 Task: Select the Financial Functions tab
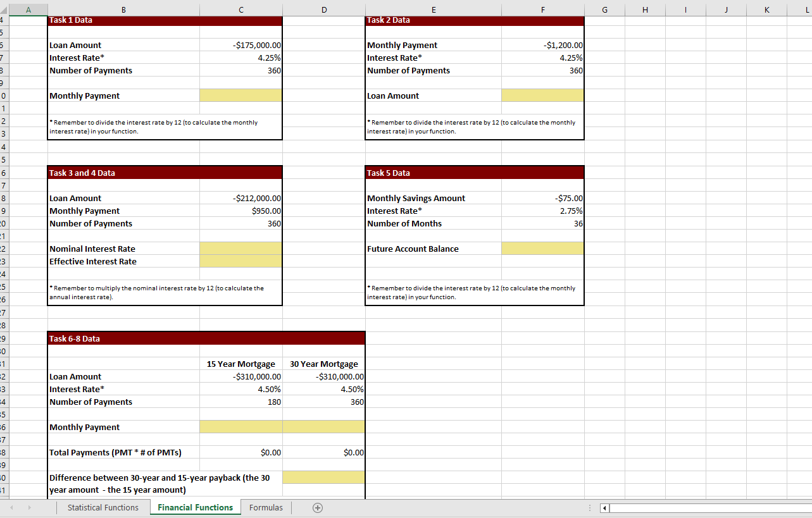point(195,507)
